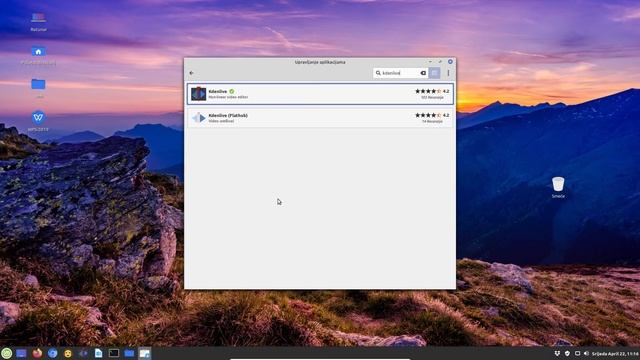Launch the Chromium browser from the panel
The height and width of the screenshot is (360, 640).
pyautogui.click(x=53, y=353)
